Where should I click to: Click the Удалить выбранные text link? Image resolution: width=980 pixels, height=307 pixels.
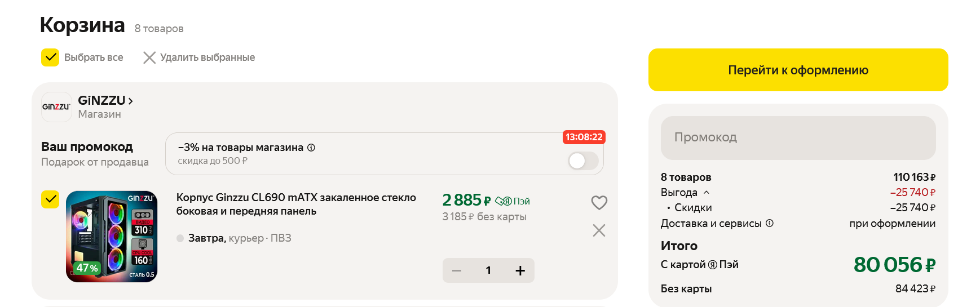tap(208, 57)
